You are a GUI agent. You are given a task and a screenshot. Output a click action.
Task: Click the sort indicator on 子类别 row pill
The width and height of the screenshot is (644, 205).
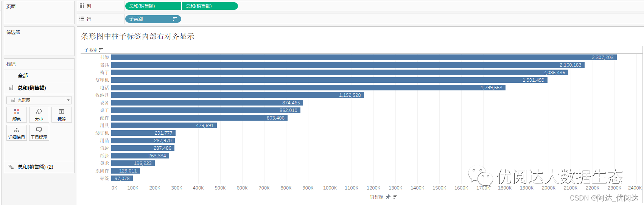click(174, 19)
